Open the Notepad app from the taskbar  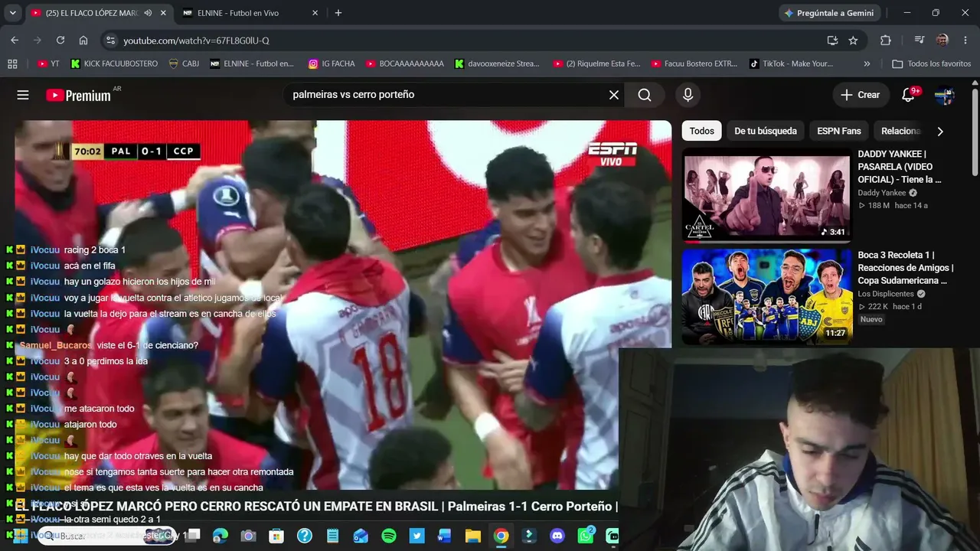click(332, 536)
